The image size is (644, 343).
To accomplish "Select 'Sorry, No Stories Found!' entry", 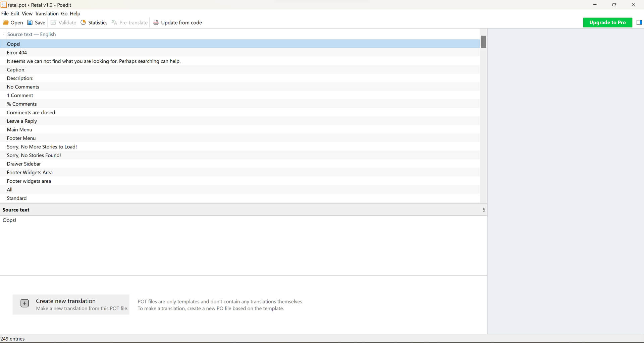I will (240, 155).
